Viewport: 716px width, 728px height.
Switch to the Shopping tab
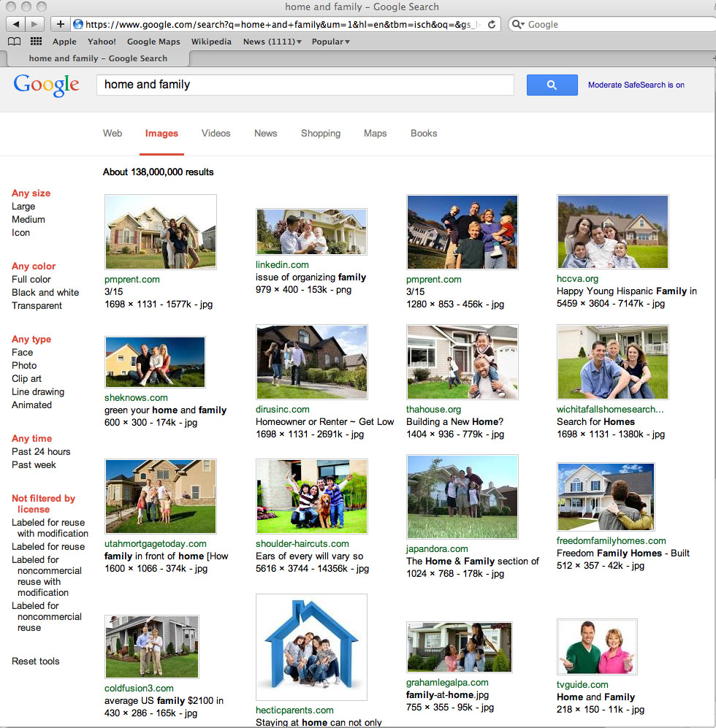pos(321,133)
